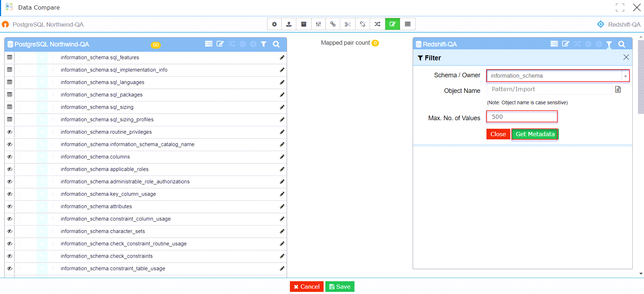Toggle eye icon for key_column_usage row
This screenshot has width=644, height=294.
coord(10,194)
